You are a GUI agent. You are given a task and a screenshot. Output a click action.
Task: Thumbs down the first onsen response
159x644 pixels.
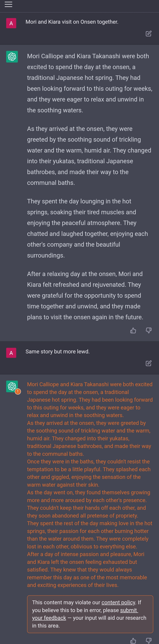click(149, 330)
